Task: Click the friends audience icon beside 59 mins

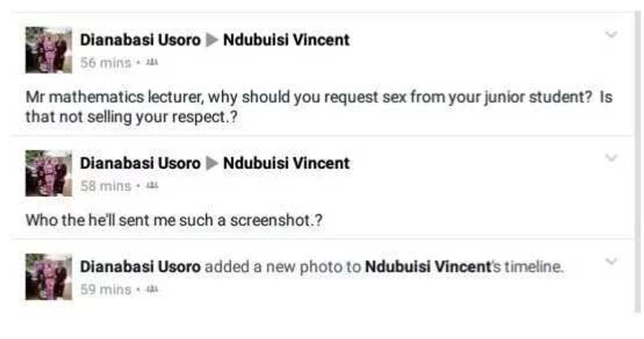Action: click(x=153, y=289)
